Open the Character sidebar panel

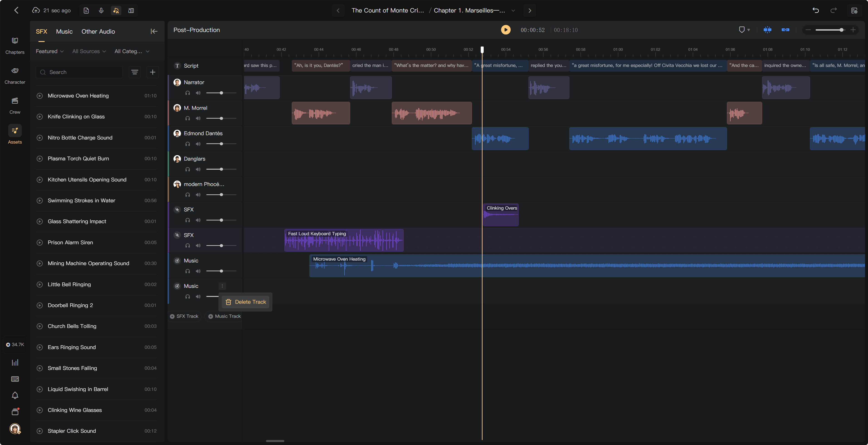point(15,76)
